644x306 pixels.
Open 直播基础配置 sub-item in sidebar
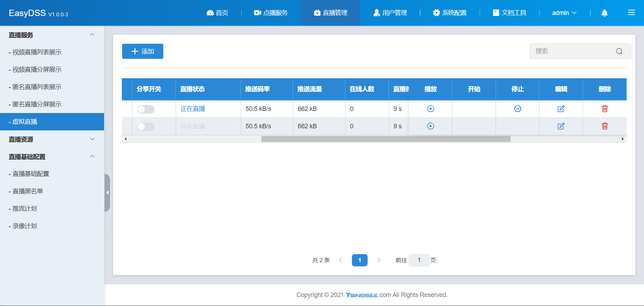52,174
